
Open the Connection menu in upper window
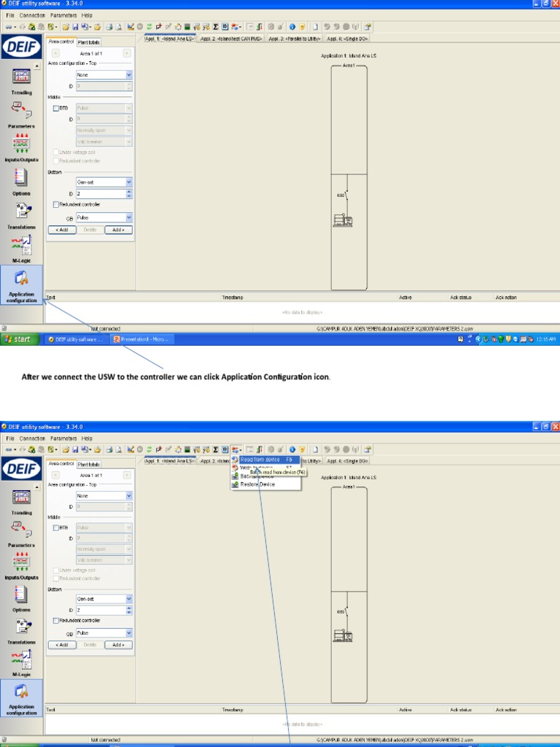[32, 15]
